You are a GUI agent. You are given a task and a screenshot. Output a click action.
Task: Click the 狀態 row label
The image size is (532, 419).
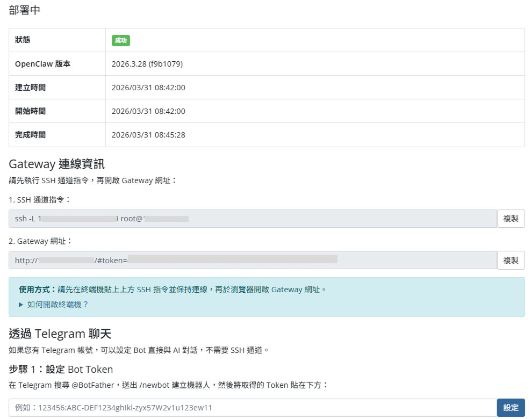(23, 40)
